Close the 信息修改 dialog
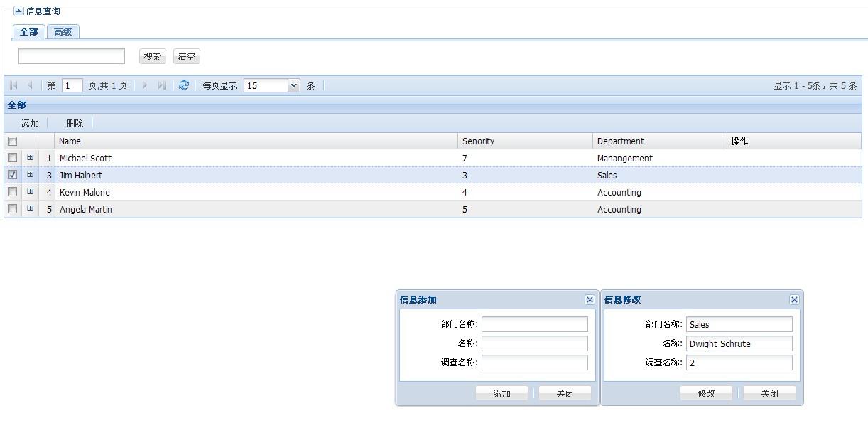 coord(794,299)
